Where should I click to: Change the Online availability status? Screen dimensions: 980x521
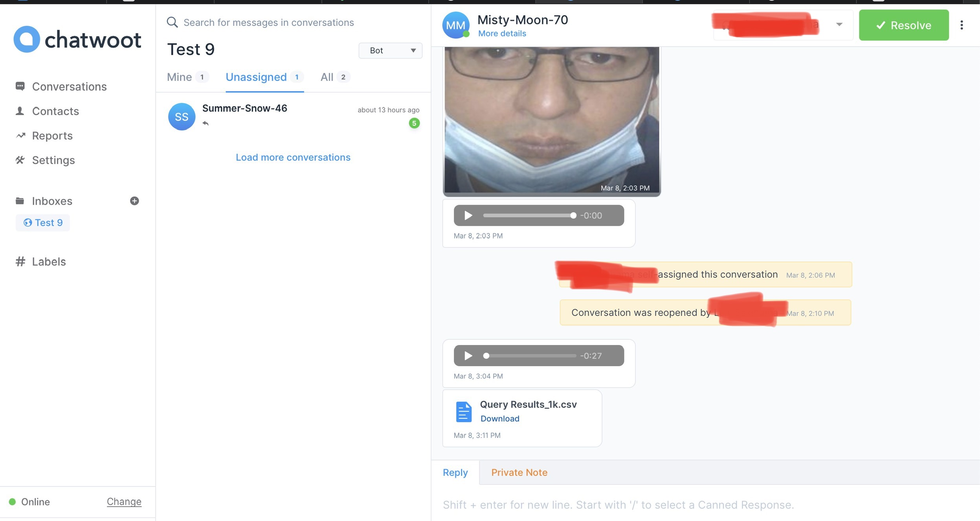tap(124, 502)
